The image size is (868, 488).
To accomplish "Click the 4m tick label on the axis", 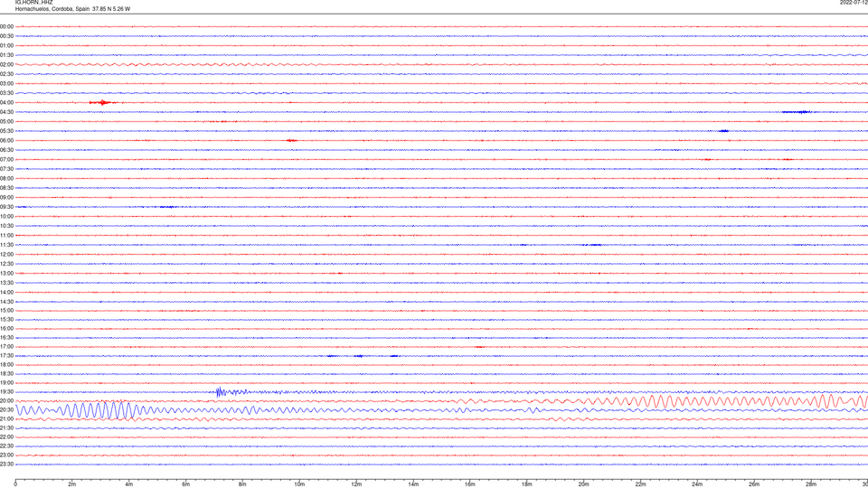I will point(129,484).
